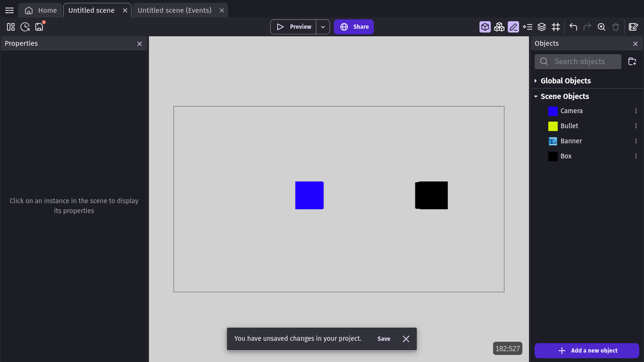
Task: Open the main hamburger menu
Action: click(9, 10)
